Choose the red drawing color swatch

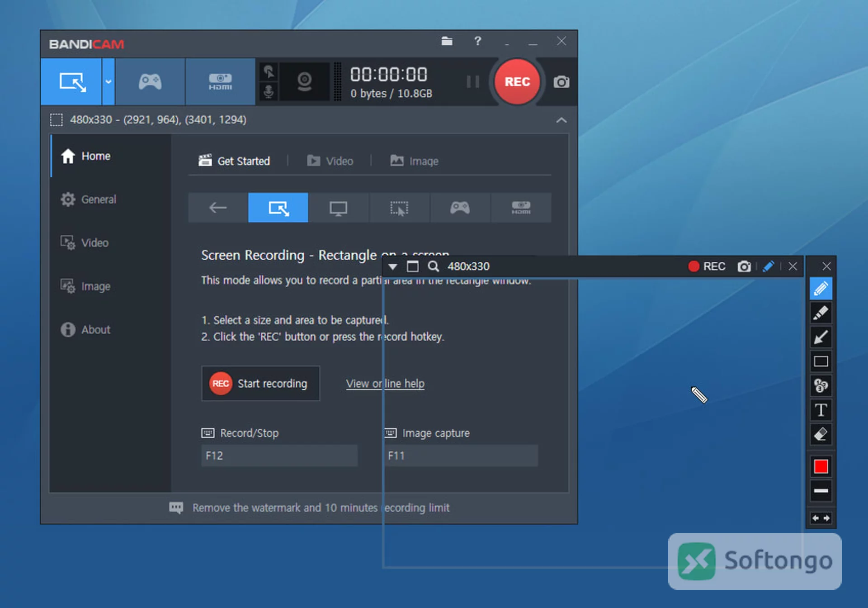(821, 466)
